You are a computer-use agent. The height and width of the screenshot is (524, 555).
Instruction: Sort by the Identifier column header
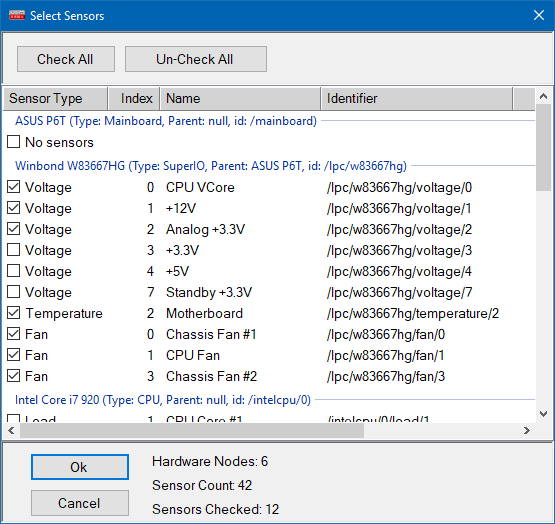(x=417, y=98)
